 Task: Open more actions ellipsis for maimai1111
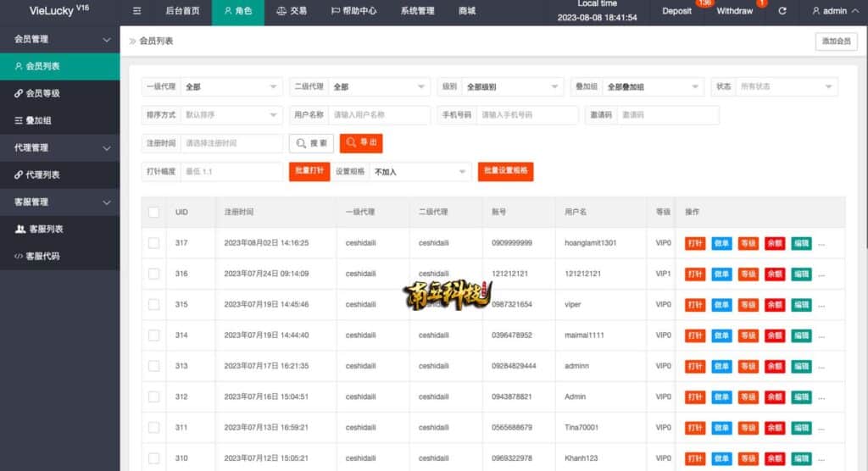point(821,336)
